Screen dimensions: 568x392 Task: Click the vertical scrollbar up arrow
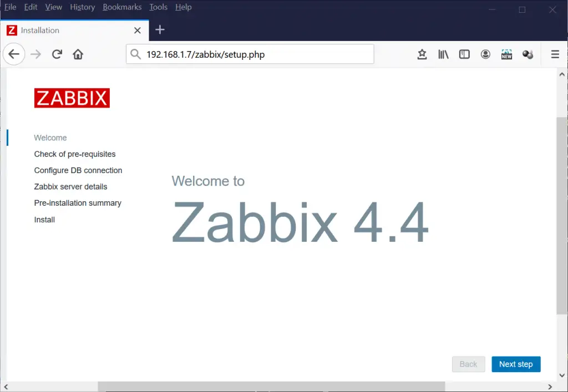click(562, 74)
